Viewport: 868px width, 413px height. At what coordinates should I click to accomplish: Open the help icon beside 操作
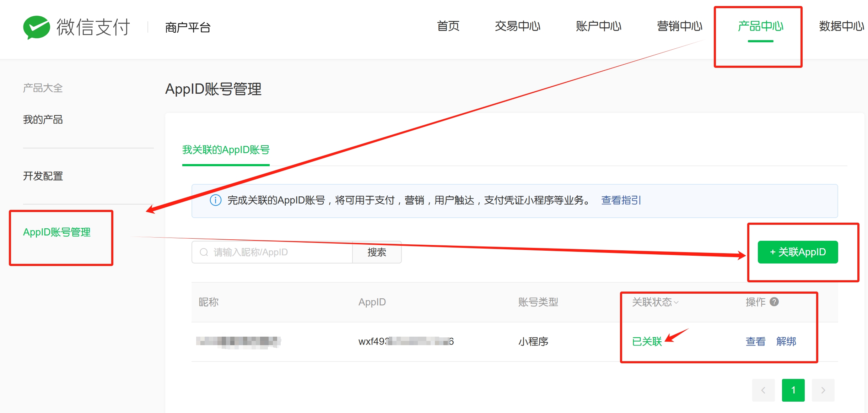(x=774, y=302)
